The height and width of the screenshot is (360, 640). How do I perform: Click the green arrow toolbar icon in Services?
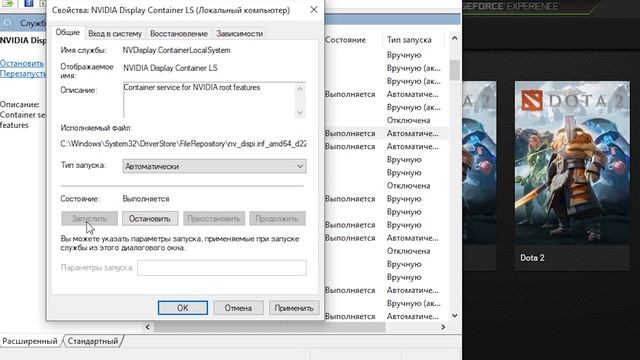click(x=8, y=3)
